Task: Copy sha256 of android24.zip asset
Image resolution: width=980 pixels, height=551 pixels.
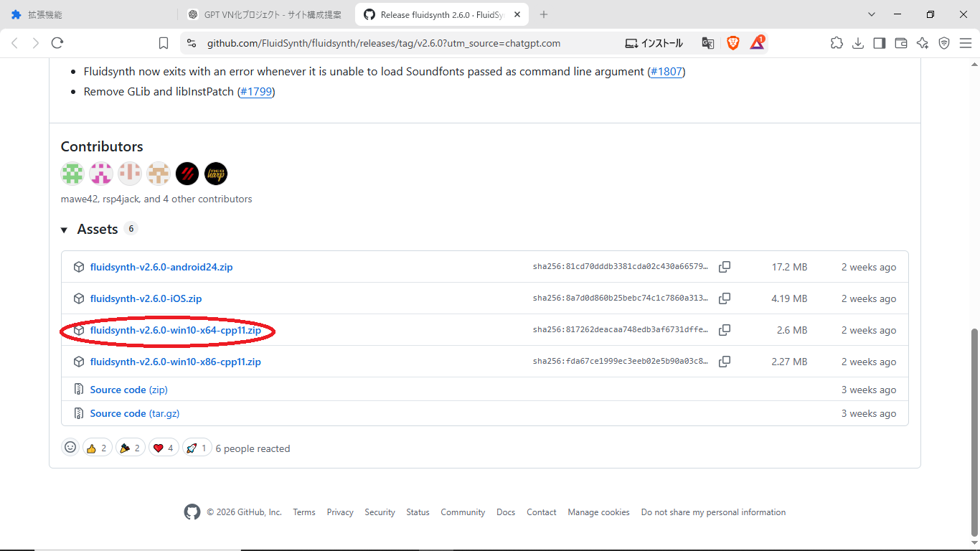Action: click(x=725, y=267)
